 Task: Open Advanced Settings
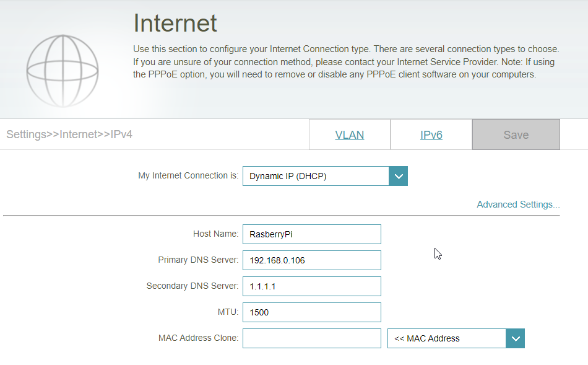517,204
